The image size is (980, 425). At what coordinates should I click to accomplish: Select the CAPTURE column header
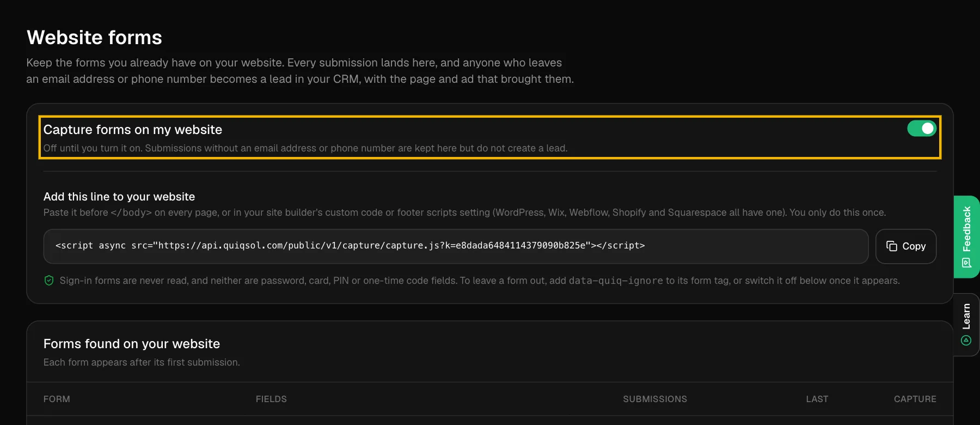(x=915, y=399)
